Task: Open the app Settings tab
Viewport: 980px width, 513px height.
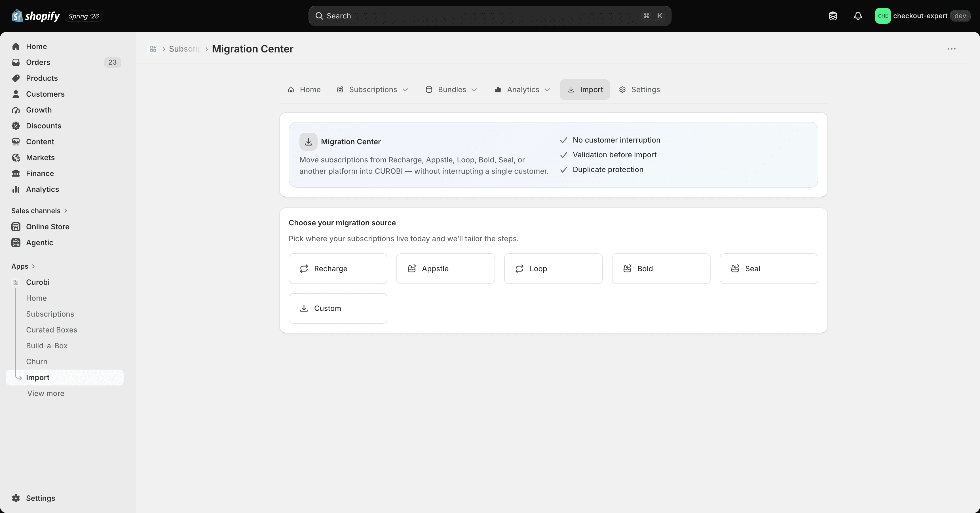Action: coord(639,90)
